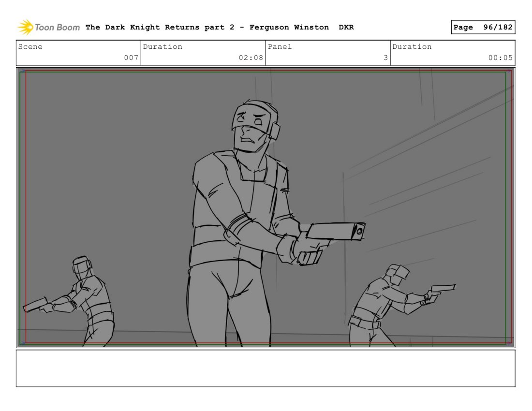Select panel duration value '00:05'
Screen dimensions: 532x411
coord(501,58)
